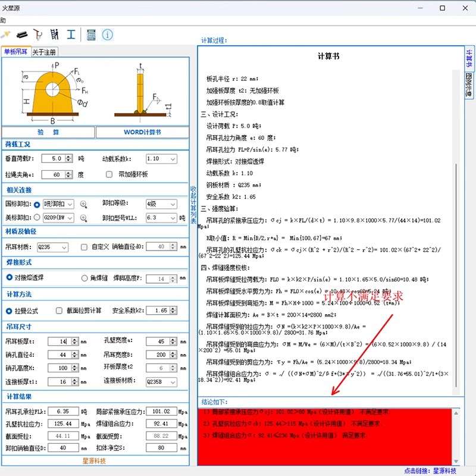The image size is (476, 476).
Task: Click the 安全系数 k2: 1.65 report line
Action: click(x=231, y=197)
